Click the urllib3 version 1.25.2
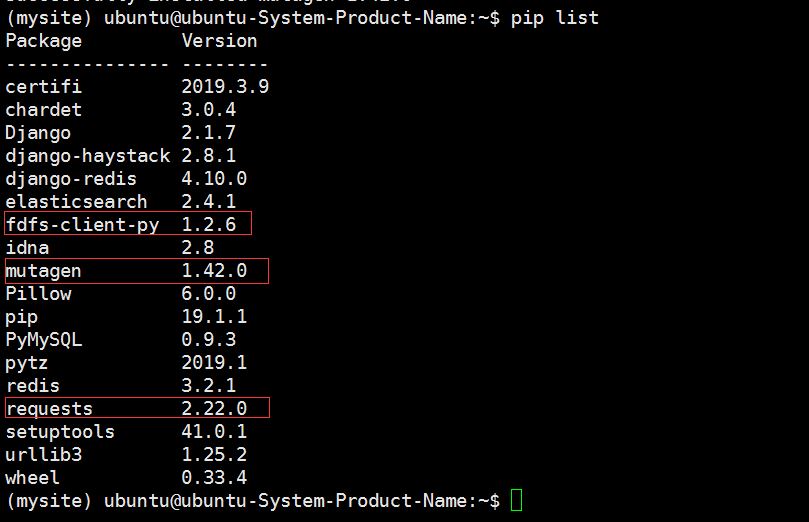Image resolution: width=809 pixels, height=522 pixels. pos(214,455)
